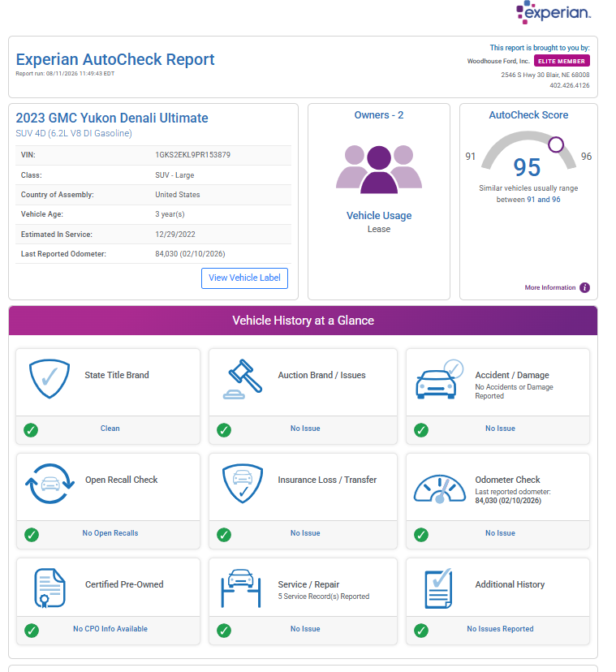Click the dealer phone number 402.426.4126

point(570,85)
